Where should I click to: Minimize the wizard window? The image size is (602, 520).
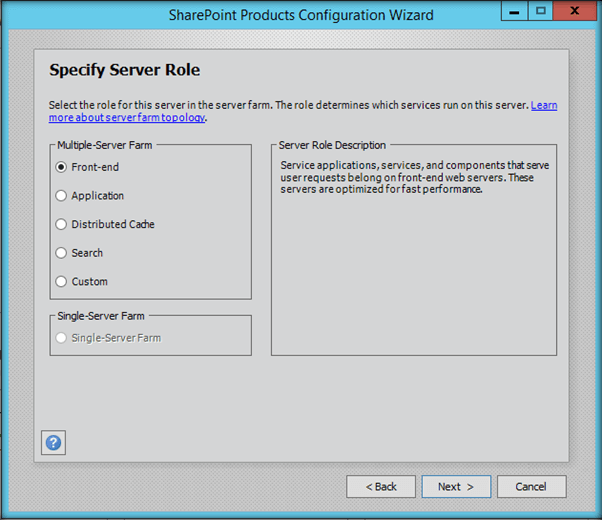tap(514, 11)
